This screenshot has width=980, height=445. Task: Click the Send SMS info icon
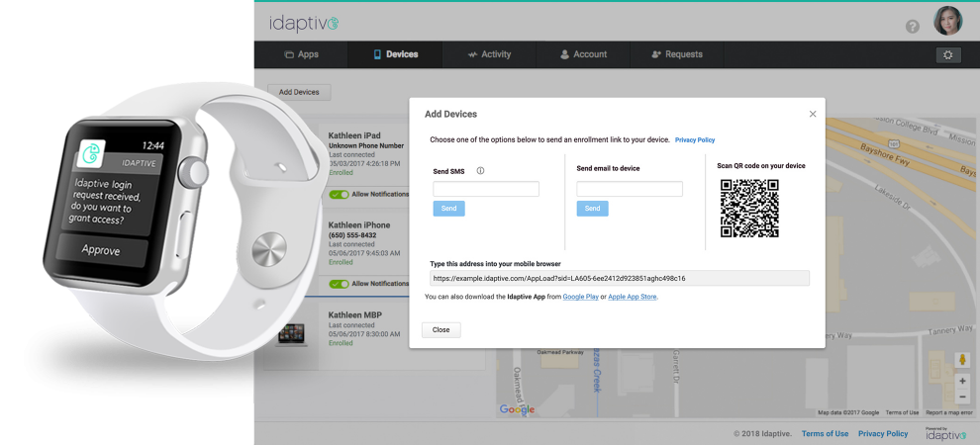[480, 170]
